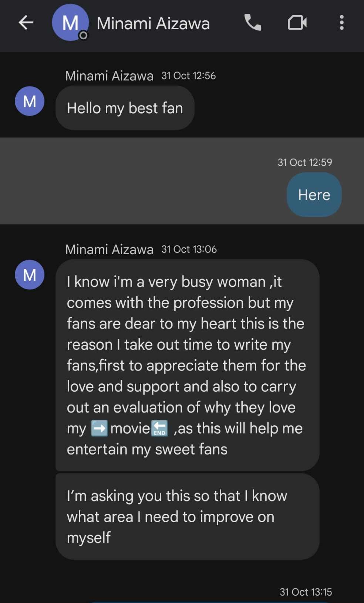Start a video call with Minami
This screenshot has height=603, width=364.
pyautogui.click(x=297, y=23)
